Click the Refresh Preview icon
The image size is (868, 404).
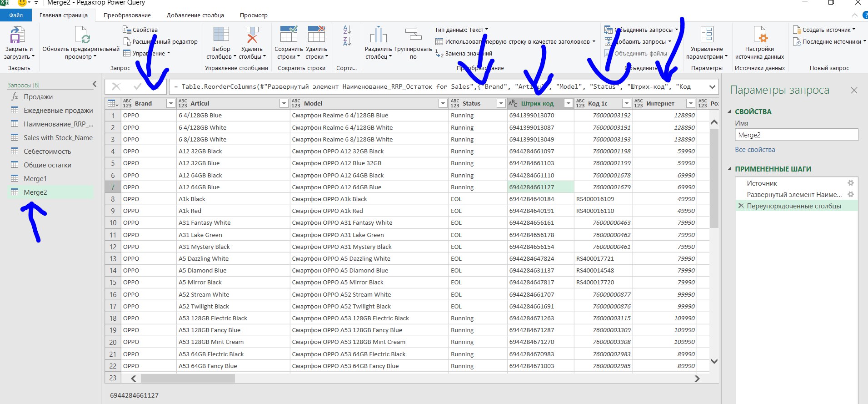81,35
